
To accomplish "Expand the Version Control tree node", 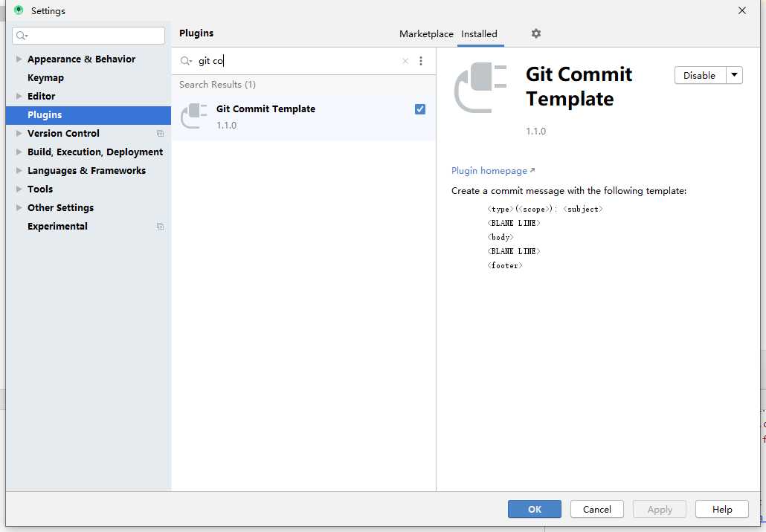I will (19, 133).
